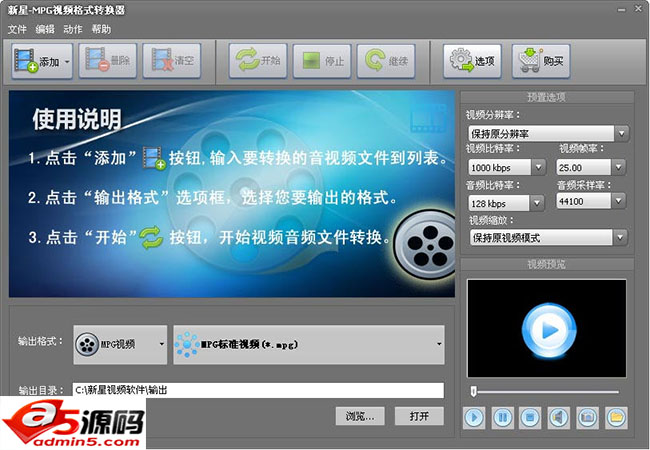Click the large play button in preview
The image size is (650, 450).
tap(548, 330)
